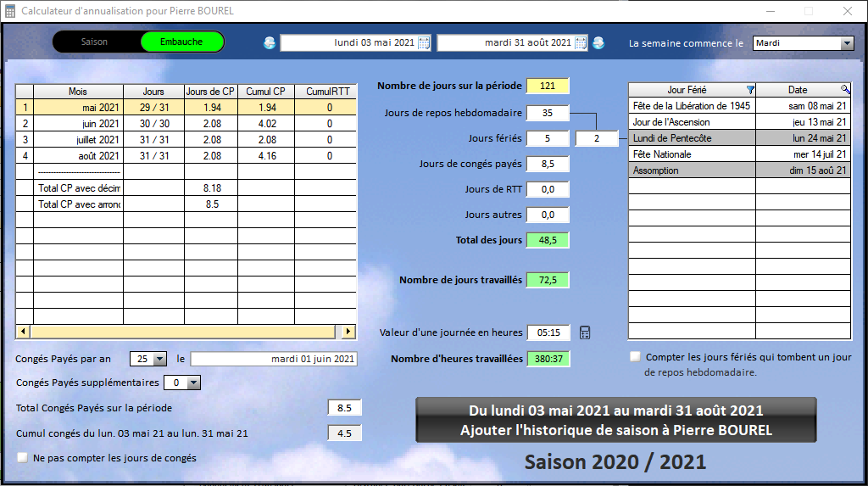Select the 'juillet 2021' row cell

point(79,140)
